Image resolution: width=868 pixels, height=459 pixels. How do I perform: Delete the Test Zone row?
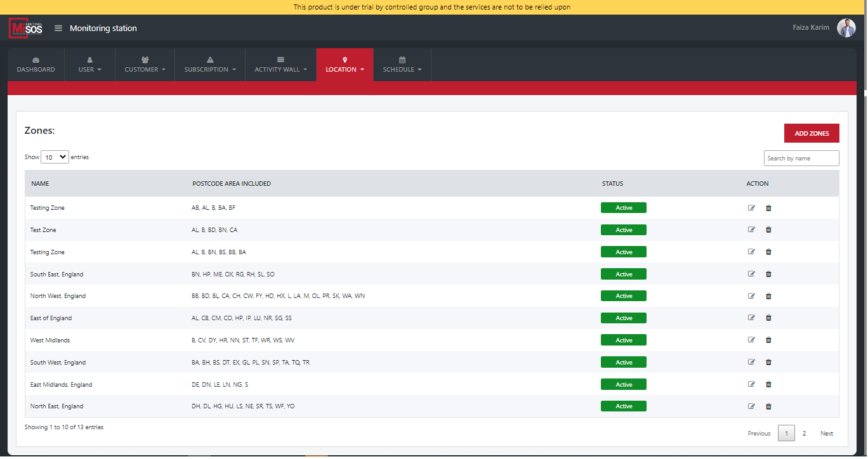(768, 229)
